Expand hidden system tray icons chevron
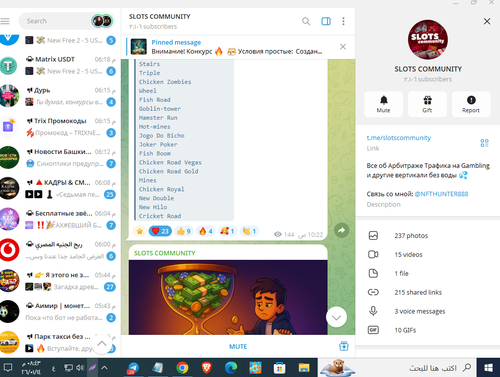Image resolution: width=500 pixels, height=377 pixels. [104, 368]
